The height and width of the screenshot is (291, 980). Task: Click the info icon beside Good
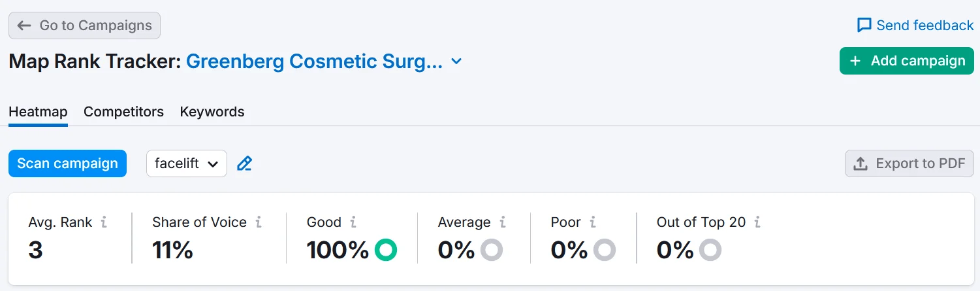[x=353, y=222]
